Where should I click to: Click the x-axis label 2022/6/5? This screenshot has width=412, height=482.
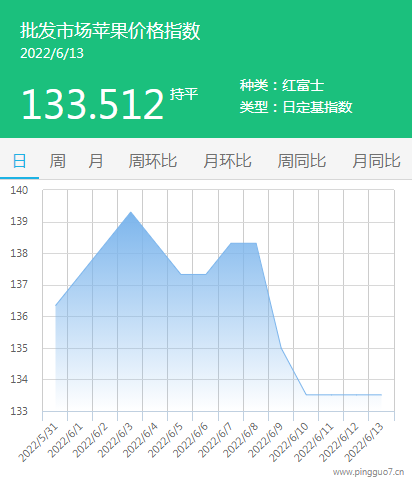click(x=165, y=440)
